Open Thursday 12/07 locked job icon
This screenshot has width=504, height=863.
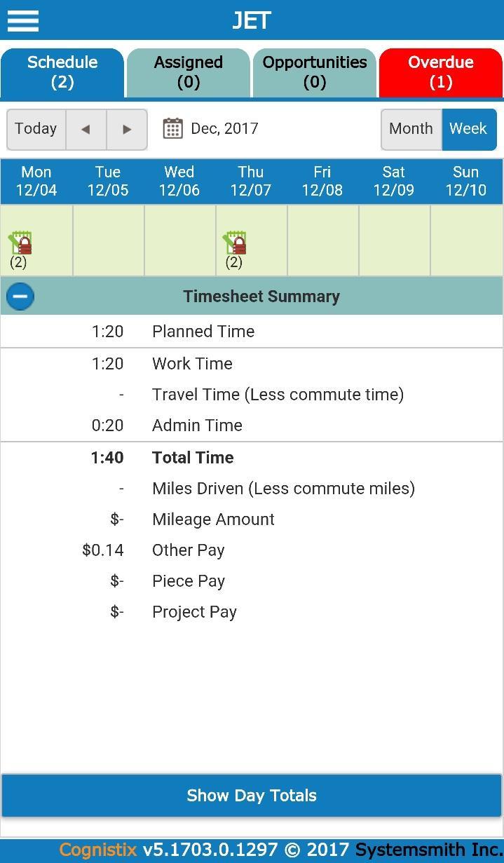[x=235, y=243]
